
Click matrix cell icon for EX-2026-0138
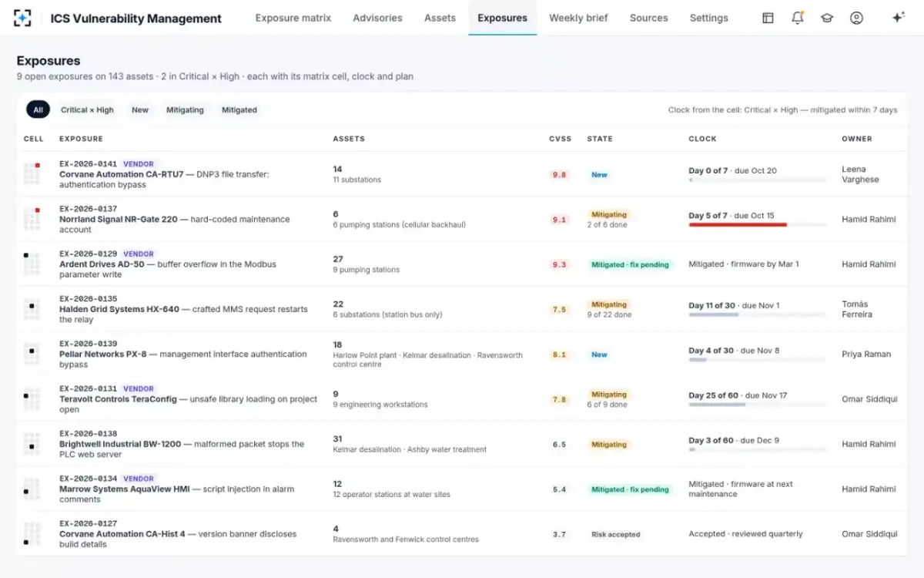click(32, 444)
